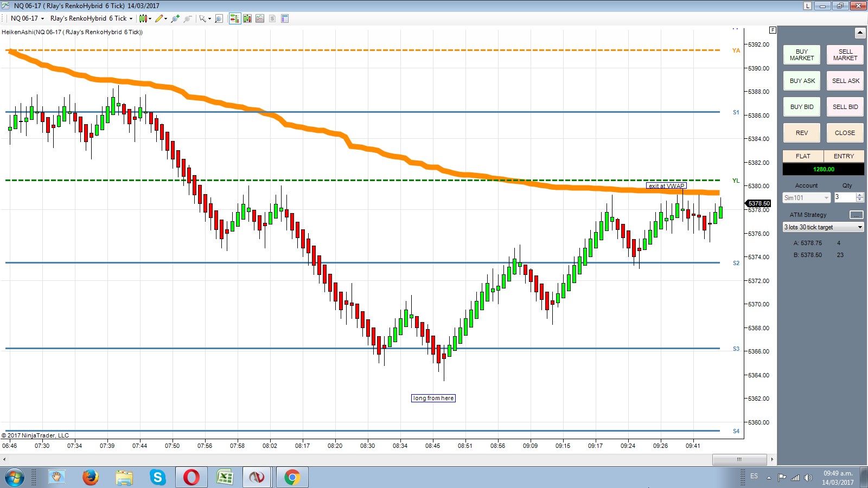868x488 pixels.
Task: Open Windows Explorer from the taskbar
Action: (124, 478)
